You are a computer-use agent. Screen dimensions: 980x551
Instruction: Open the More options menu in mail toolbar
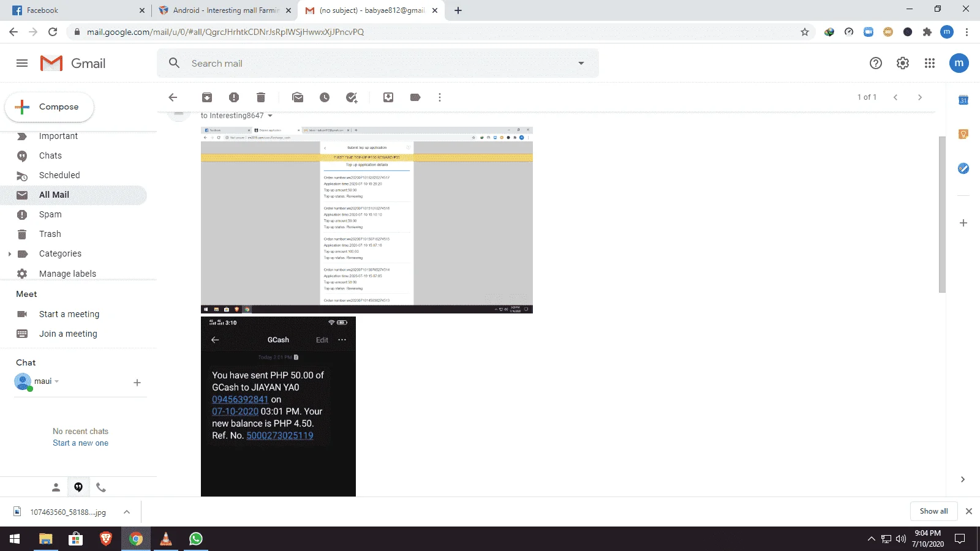click(440, 97)
